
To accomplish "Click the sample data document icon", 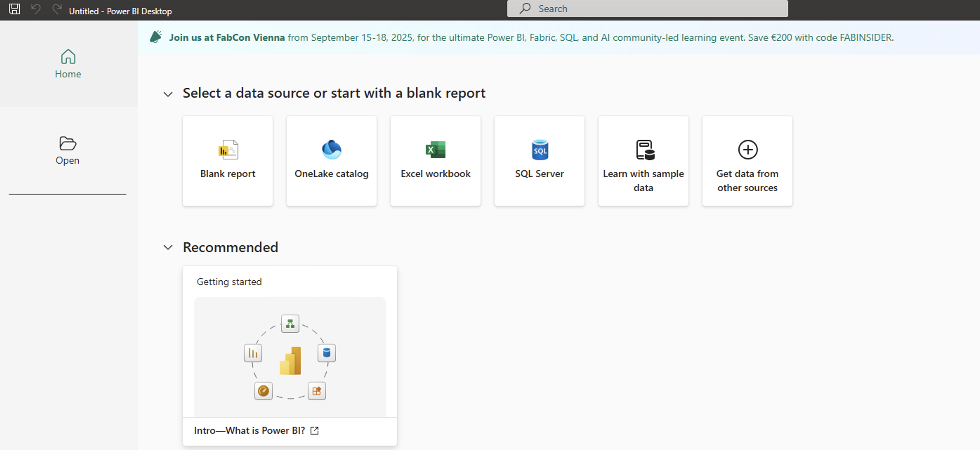I will [x=645, y=150].
